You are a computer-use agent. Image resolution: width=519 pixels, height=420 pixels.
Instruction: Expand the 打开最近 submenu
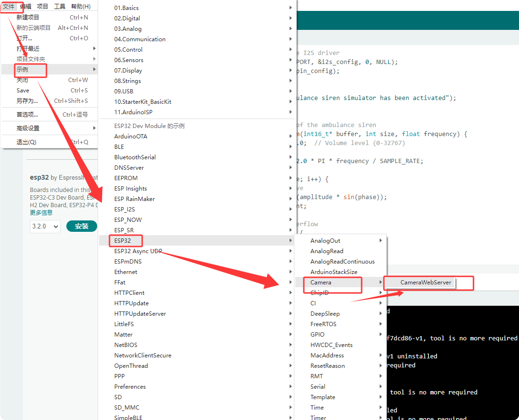(50, 49)
